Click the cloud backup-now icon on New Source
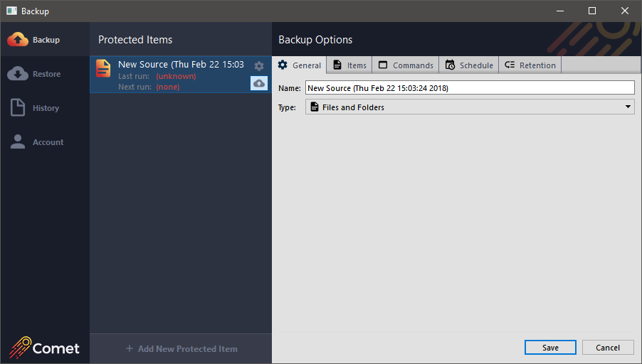The height and width of the screenshot is (364, 642). 259,83
